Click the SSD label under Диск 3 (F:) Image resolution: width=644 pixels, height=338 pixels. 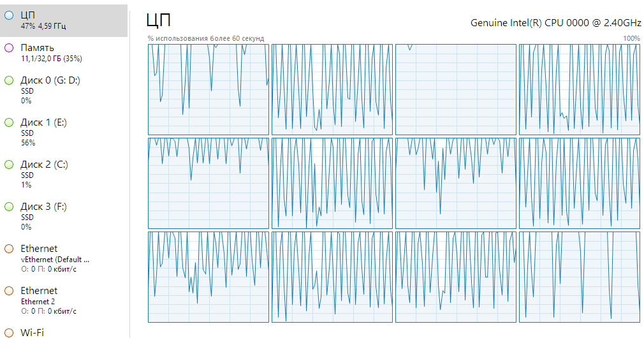click(27, 217)
